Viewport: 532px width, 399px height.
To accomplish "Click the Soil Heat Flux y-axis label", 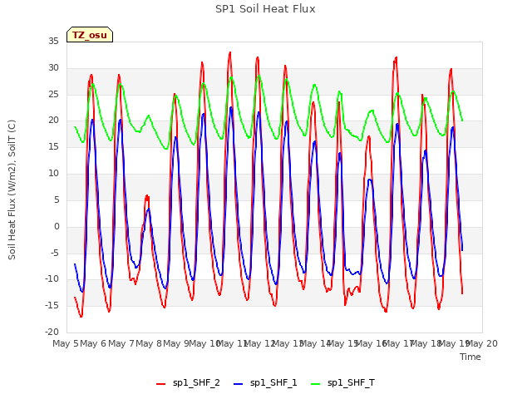I will (x=12, y=190).
